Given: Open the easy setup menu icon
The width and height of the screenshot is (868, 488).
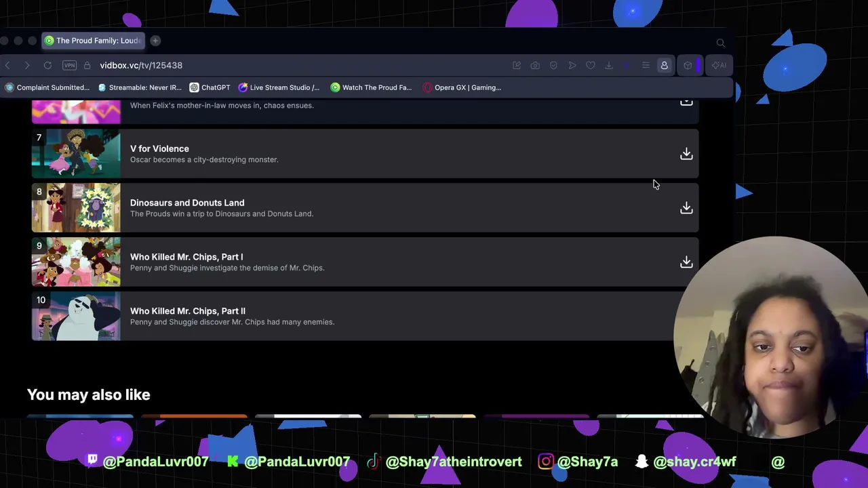Looking at the screenshot, I should tap(646, 65).
